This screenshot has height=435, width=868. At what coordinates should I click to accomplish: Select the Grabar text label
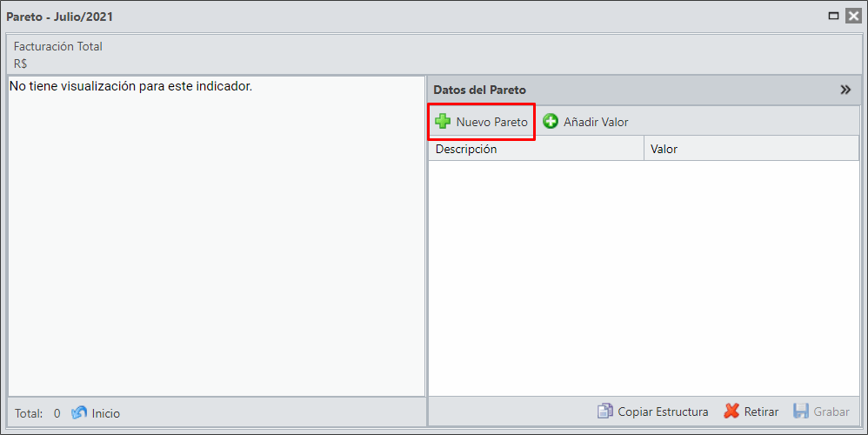[831, 412]
